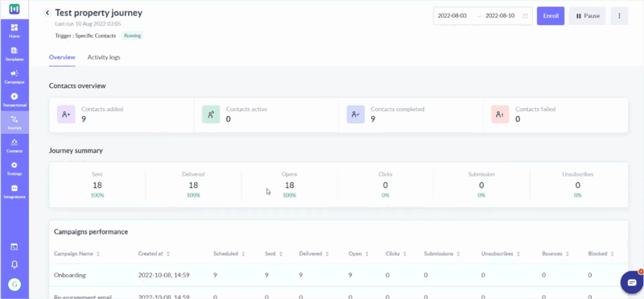This screenshot has width=644, height=299.
Task: Click the Test property journey title
Action: click(98, 13)
